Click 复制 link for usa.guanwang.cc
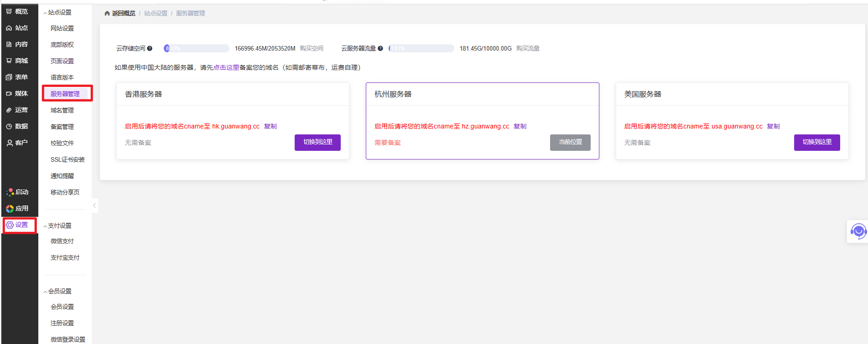868x344 pixels. (x=773, y=126)
